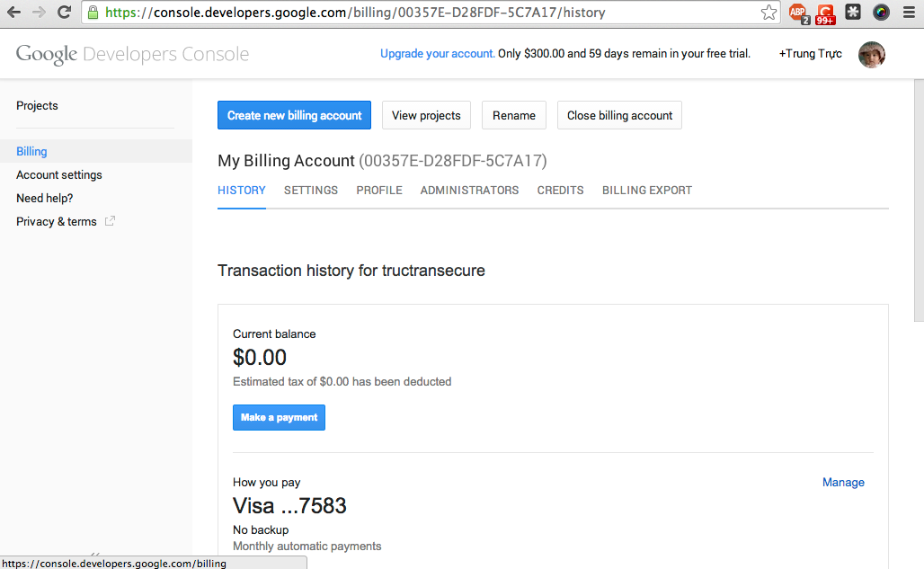Click the round colorful lens extension icon
This screenshot has height=569, width=924.
click(881, 13)
